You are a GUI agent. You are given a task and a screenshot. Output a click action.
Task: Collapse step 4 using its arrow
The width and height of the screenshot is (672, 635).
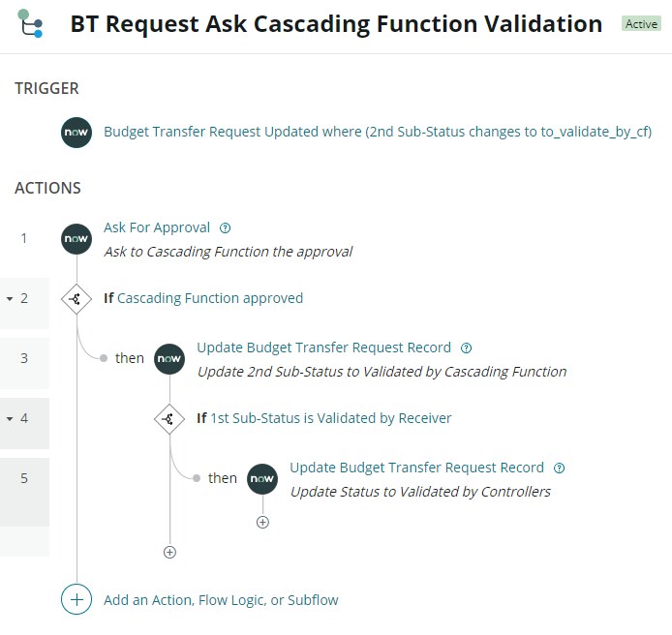[x=10, y=418]
